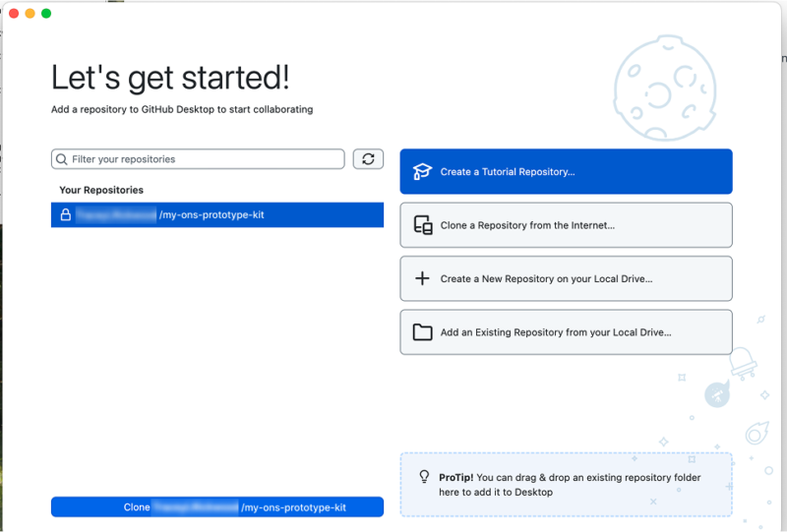The height and width of the screenshot is (532, 787).
Task: Click the magnifier icon in filter field
Action: 62,159
